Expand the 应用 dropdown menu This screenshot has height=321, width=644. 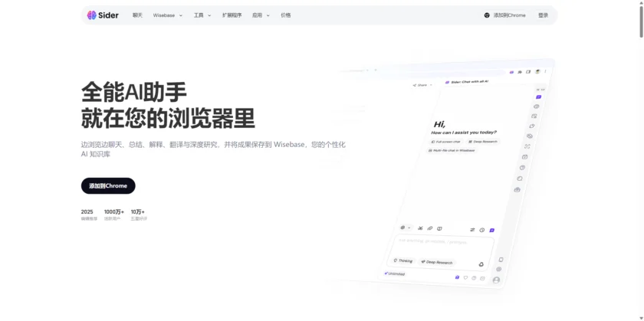tap(261, 15)
